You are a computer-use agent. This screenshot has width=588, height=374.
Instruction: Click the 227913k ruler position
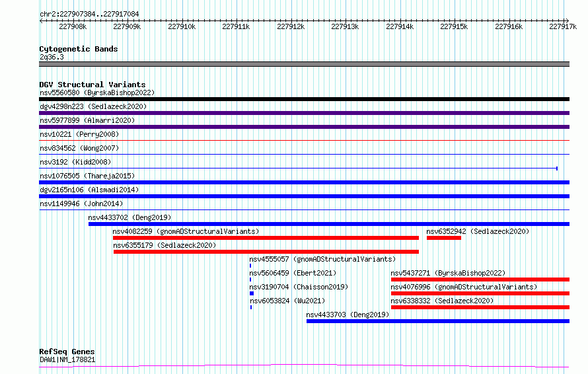pyautogui.click(x=345, y=26)
